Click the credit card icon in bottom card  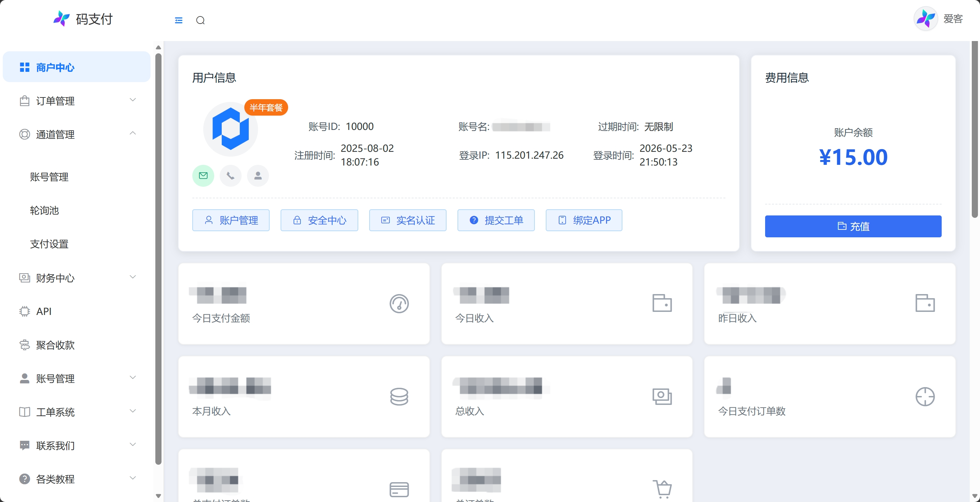399,489
